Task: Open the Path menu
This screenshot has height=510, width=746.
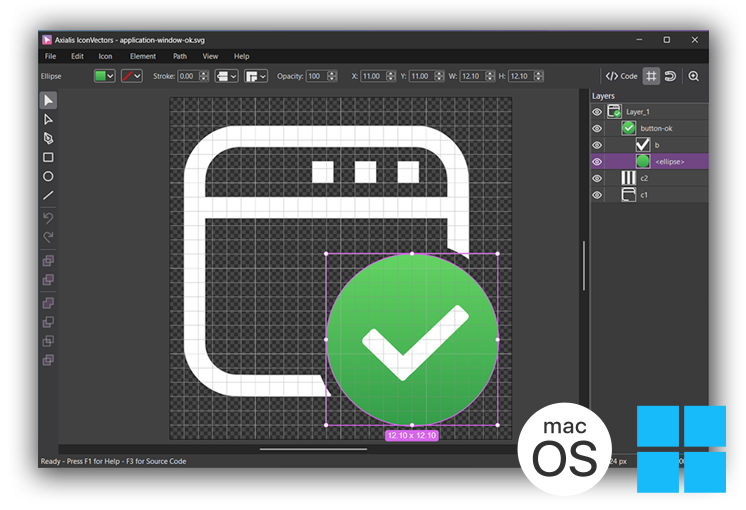Action: tap(180, 56)
